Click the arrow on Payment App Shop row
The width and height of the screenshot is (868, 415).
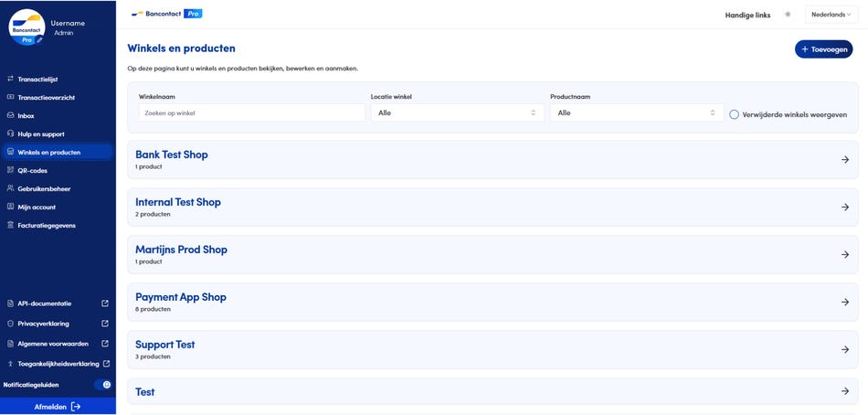click(x=845, y=302)
